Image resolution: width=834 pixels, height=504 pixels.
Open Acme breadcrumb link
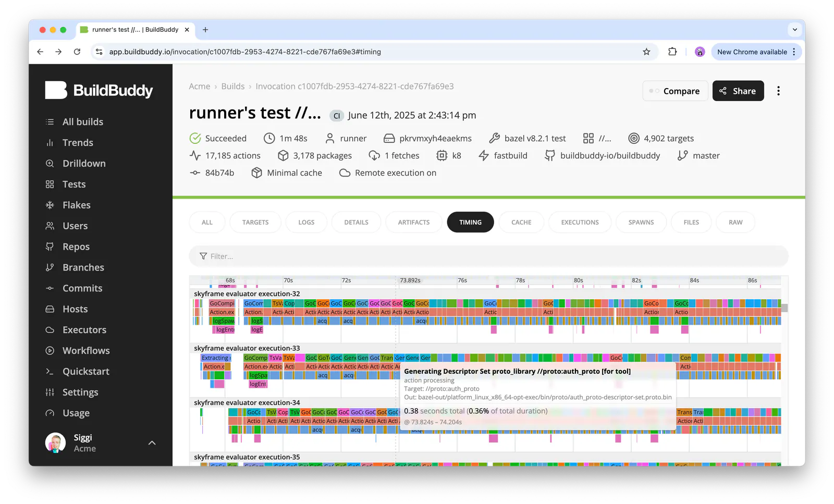tap(200, 86)
